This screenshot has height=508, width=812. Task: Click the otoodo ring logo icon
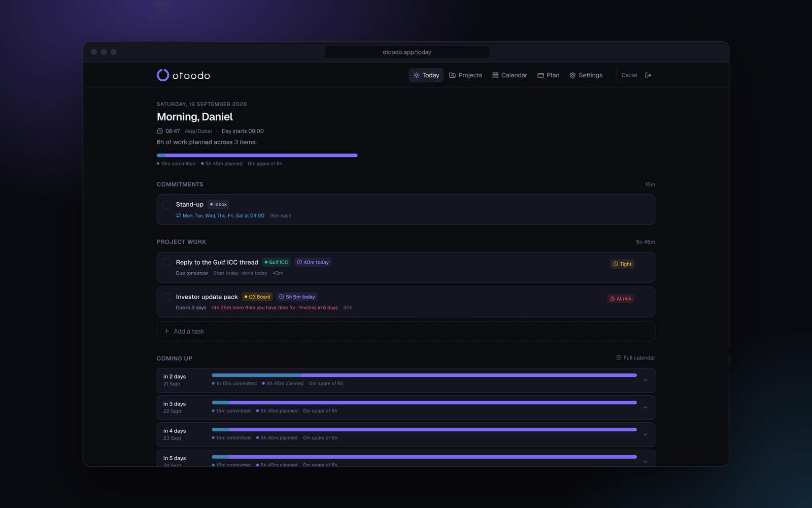[163, 75]
